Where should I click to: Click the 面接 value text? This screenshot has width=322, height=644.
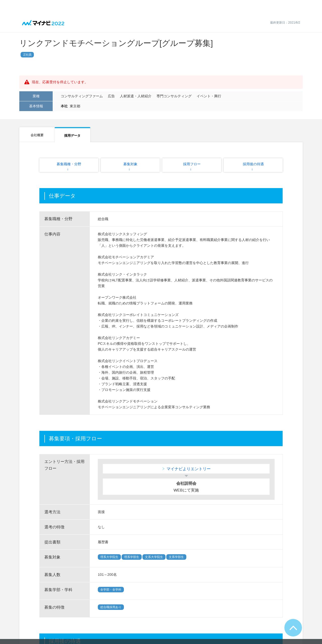[101, 512]
